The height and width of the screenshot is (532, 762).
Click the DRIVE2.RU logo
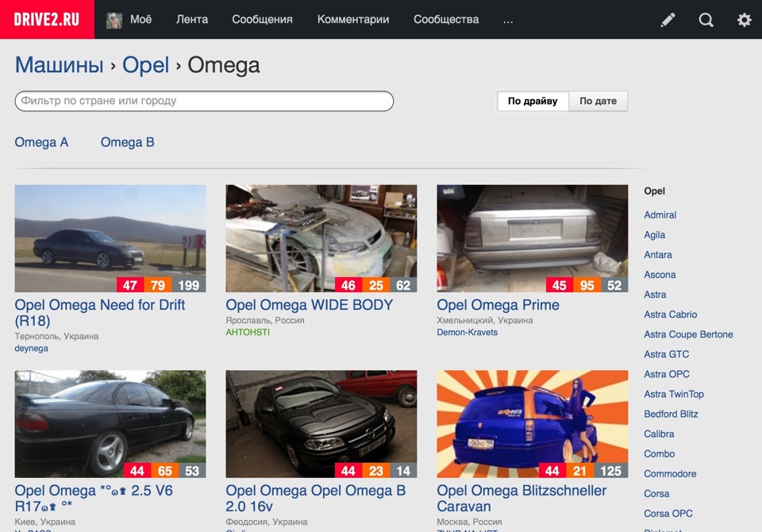[x=47, y=19]
